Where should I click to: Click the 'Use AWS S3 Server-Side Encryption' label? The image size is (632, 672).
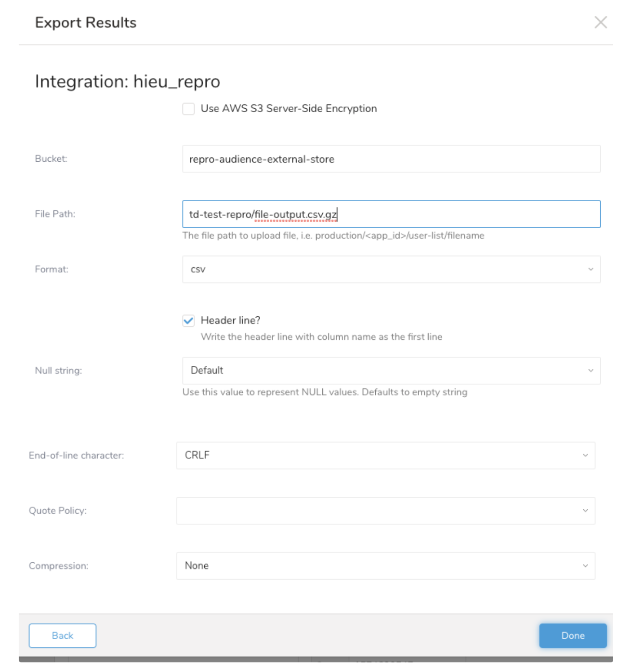pyautogui.click(x=289, y=109)
